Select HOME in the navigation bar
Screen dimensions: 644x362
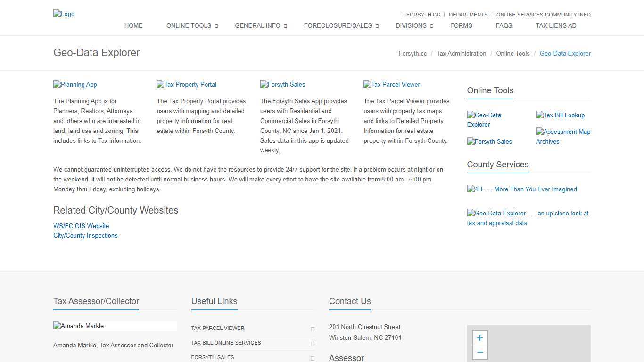pos(133,25)
